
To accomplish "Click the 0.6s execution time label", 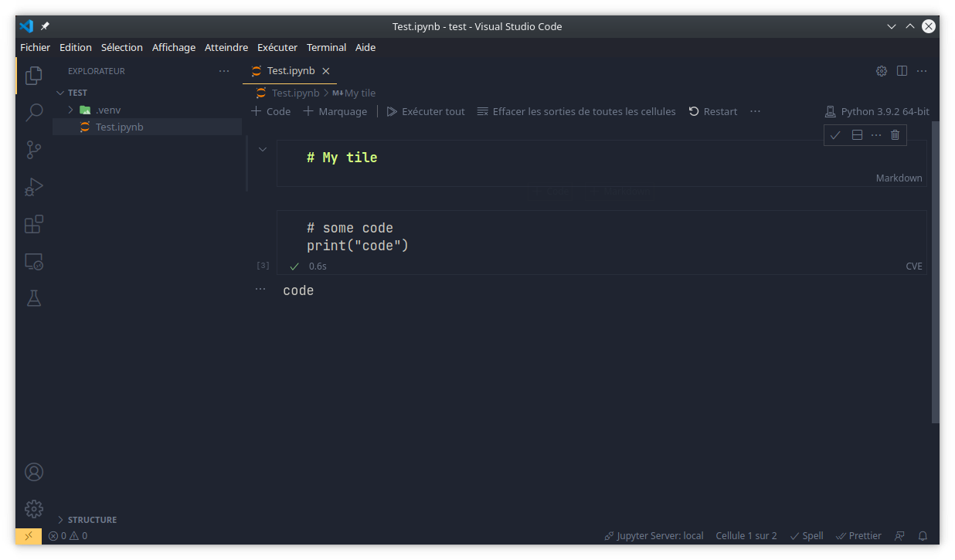I will click(318, 266).
